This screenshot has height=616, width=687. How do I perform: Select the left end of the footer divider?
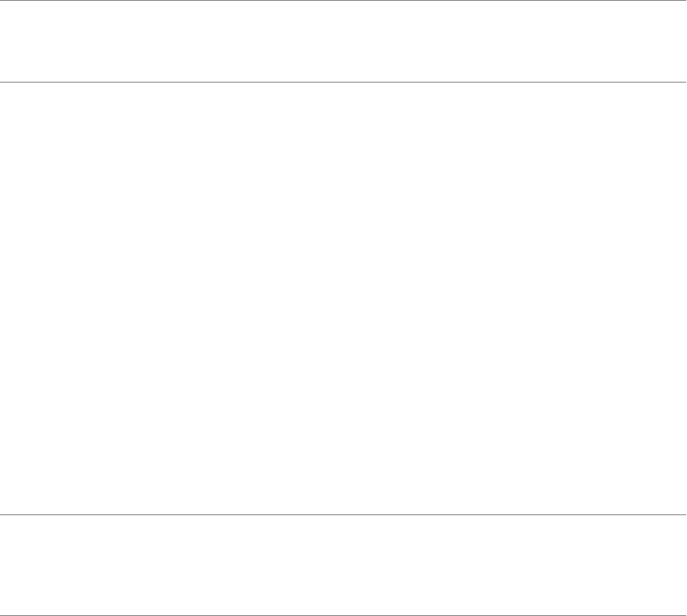(2, 514)
